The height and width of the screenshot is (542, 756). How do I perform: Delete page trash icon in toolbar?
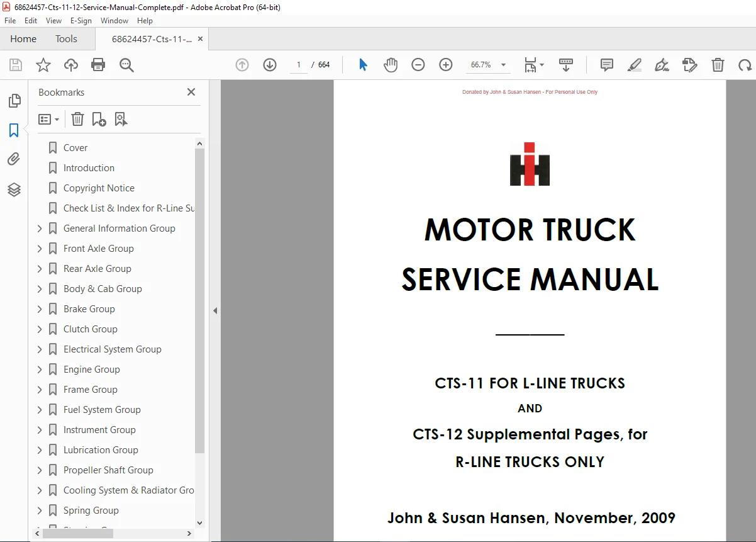[x=718, y=65]
